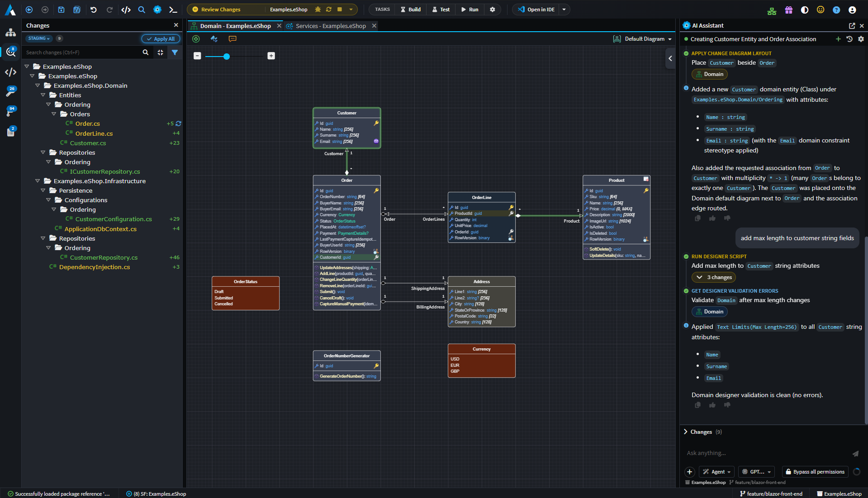Collapse the Examples.eShop.Infrastructure folder
Screen dimensions: 868x498
pyautogui.click(x=38, y=181)
